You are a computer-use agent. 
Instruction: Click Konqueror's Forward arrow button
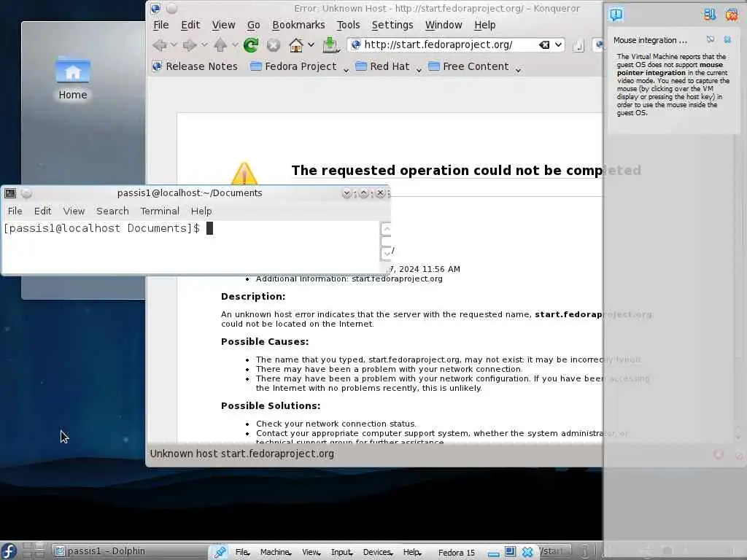click(190, 45)
